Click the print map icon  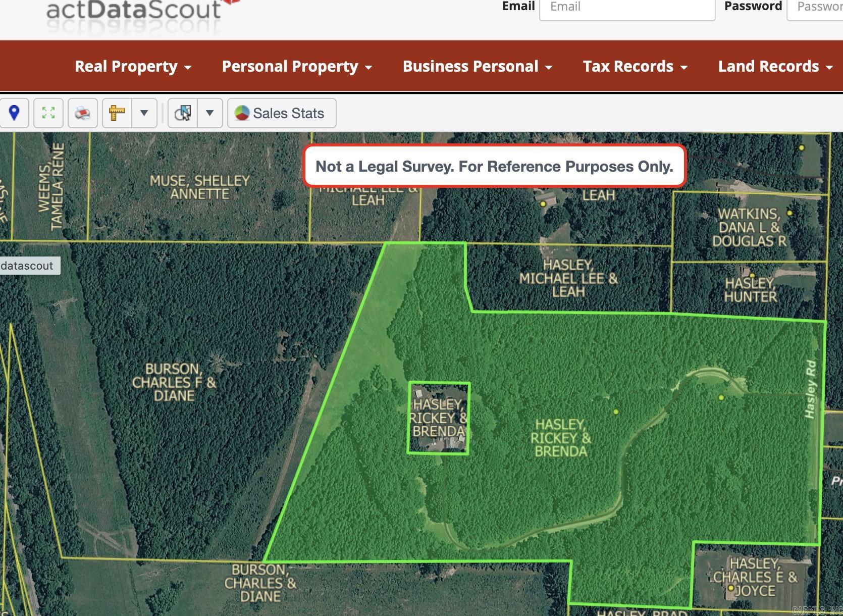click(x=83, y=113)
